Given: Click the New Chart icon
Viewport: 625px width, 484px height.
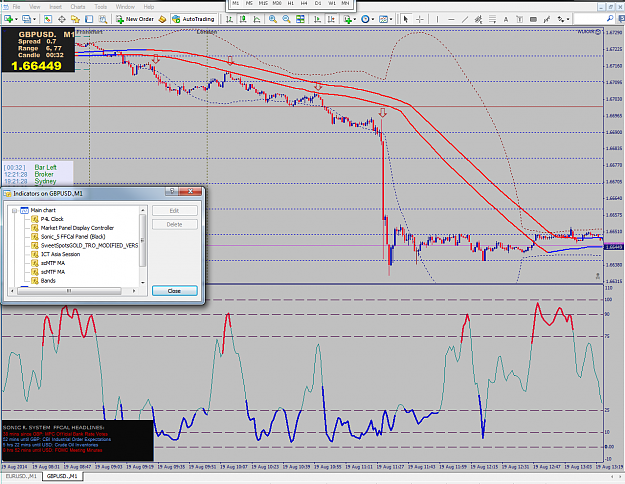Looking at the screenshot, I should 8,19.
